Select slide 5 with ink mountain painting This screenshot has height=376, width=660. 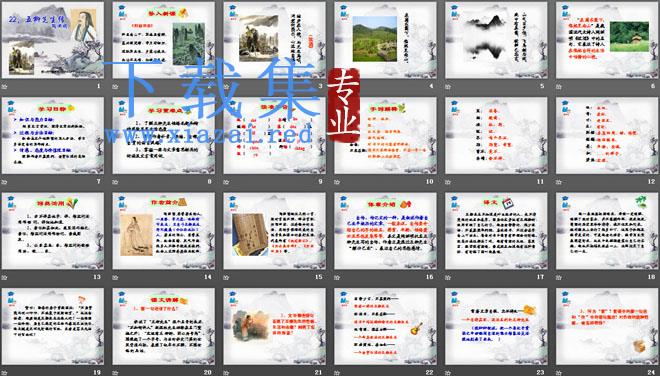[x=496, y=40]
